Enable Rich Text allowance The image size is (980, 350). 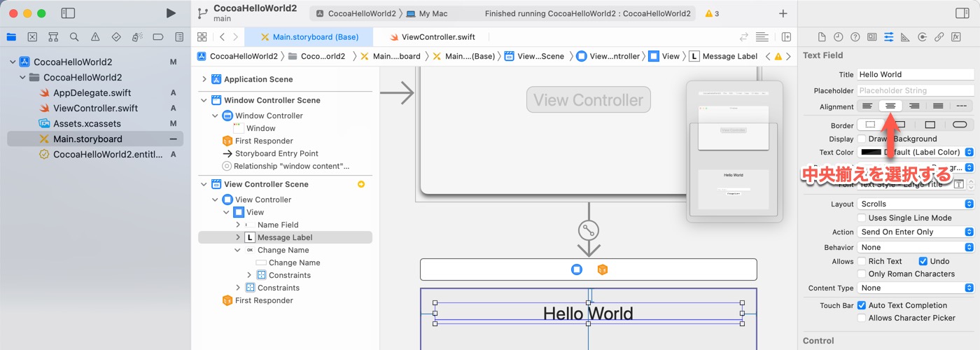coord(862,261)
